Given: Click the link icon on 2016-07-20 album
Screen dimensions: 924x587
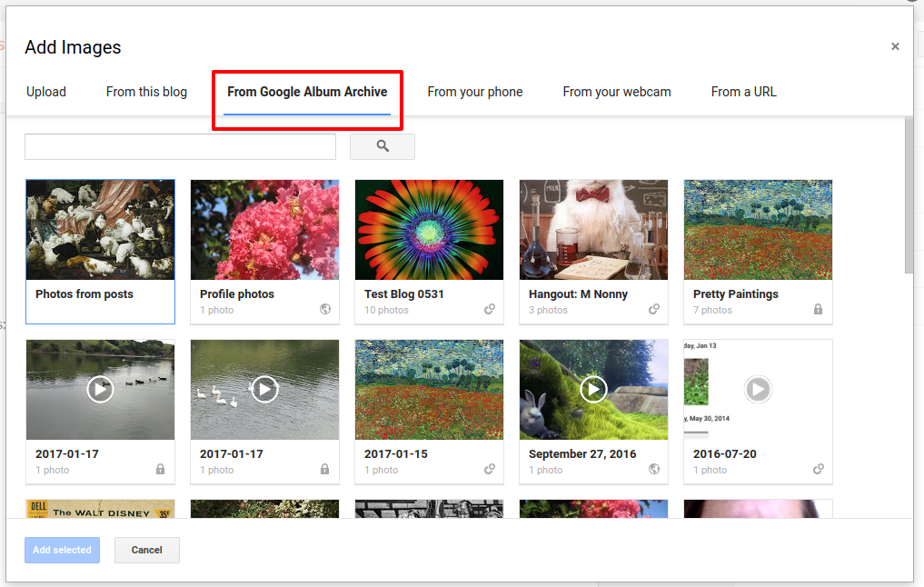Looking at the screenshot, I should [x=818, y=470].
